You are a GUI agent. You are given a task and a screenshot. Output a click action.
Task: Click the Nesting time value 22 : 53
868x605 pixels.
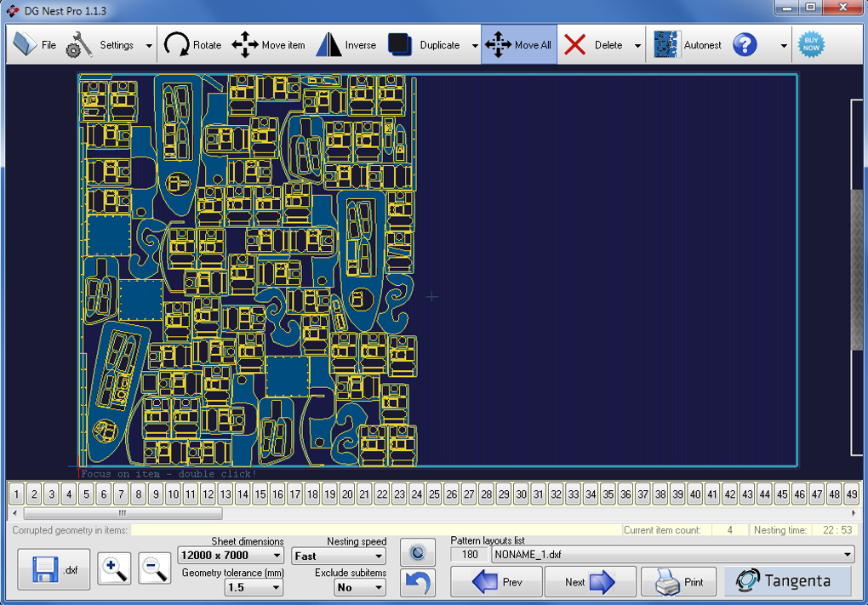pos(837,530)
